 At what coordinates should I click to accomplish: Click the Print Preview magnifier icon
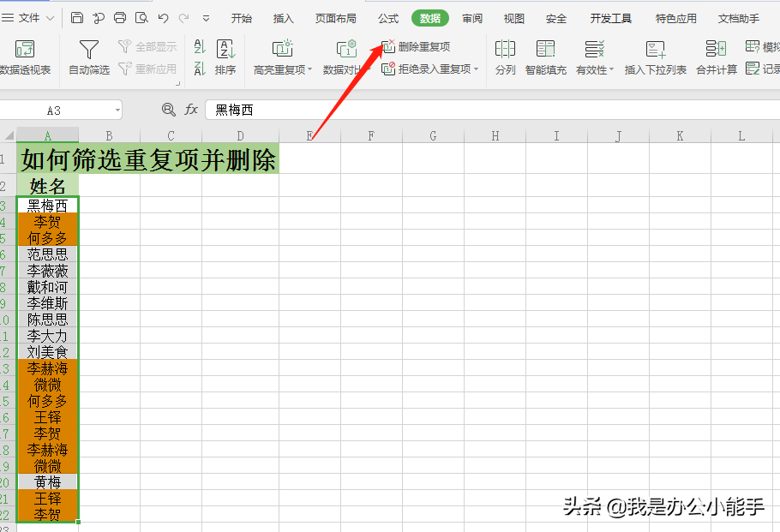(x=141, y=18)
